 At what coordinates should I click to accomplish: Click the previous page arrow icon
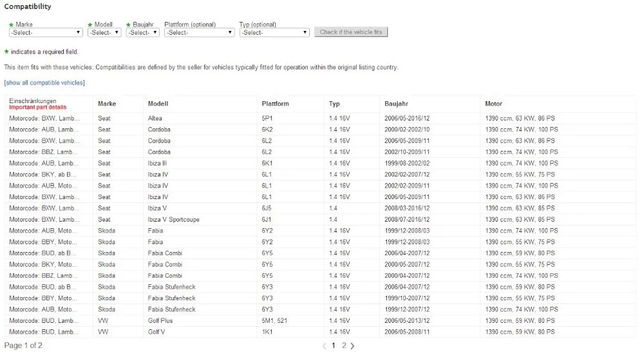pyautogui.click(x=325, y=346)
